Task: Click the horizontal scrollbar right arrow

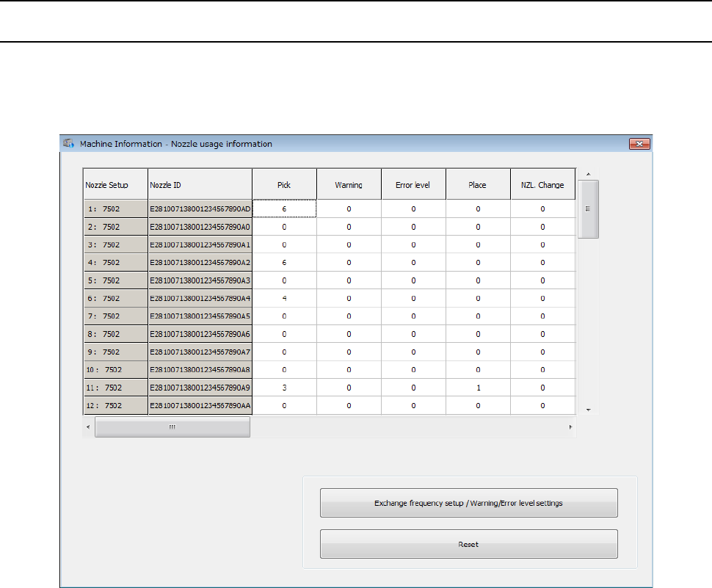Action: [x=570, y=427]
